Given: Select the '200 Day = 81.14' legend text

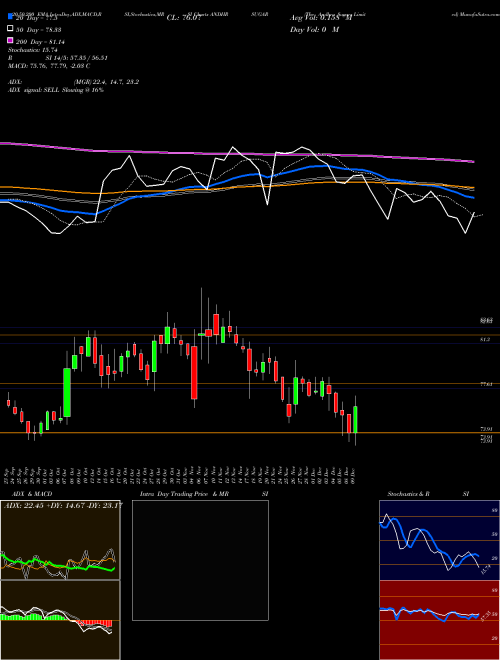Looking at the screenshot, I should pyautogui.click(x=40, y=42).
